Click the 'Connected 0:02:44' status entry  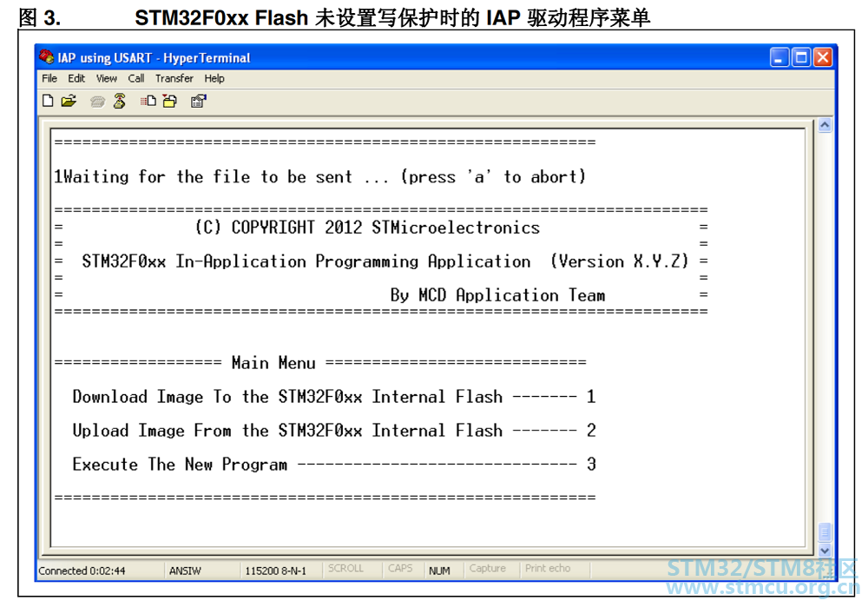pos(82,571)
